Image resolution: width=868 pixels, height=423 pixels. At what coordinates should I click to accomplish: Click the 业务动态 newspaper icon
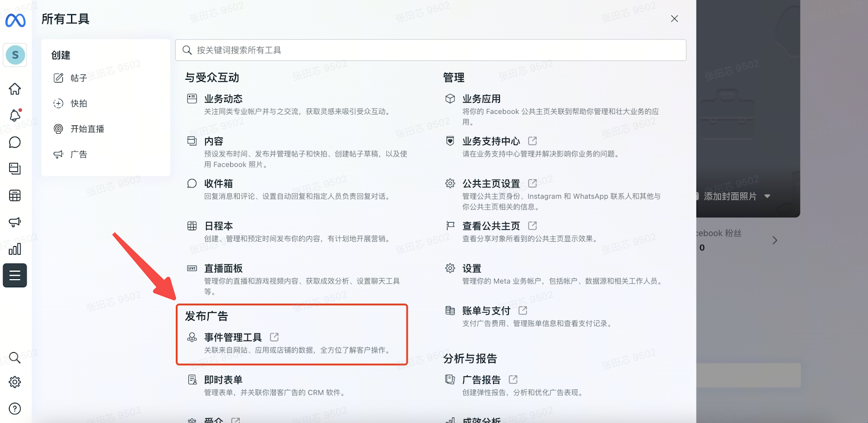[192, 98]
